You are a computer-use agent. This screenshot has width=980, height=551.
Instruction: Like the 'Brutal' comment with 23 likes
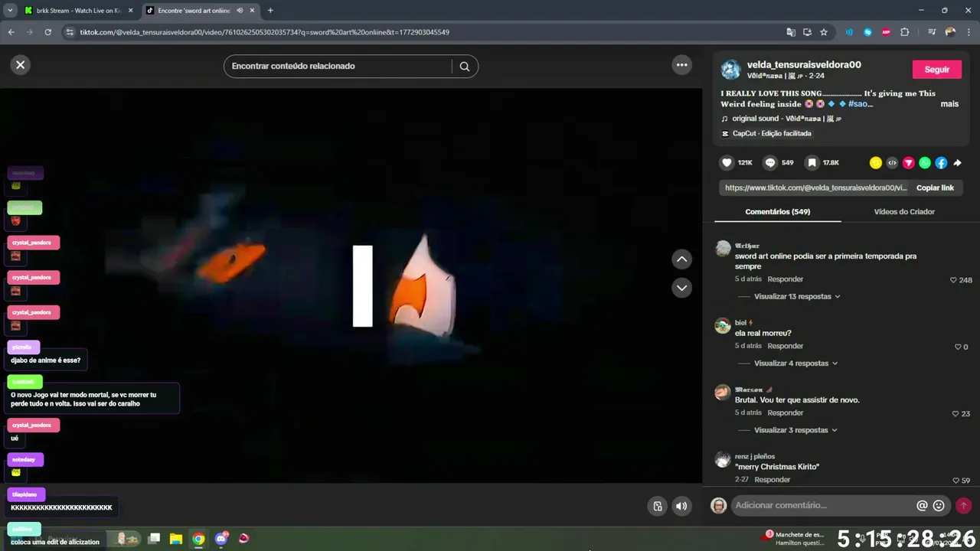pyautogui.click(x=955, y=414)
